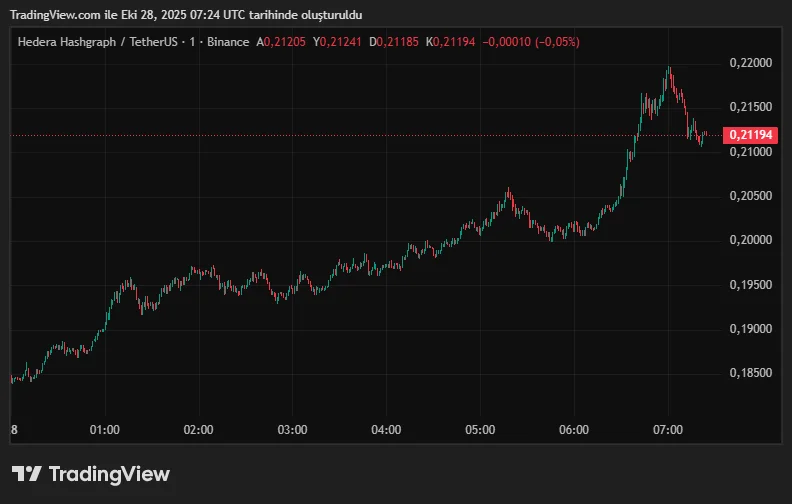Click the TradingView wordmark text
792x504 pixels.
pyautogui.click(x=109, y=474)
